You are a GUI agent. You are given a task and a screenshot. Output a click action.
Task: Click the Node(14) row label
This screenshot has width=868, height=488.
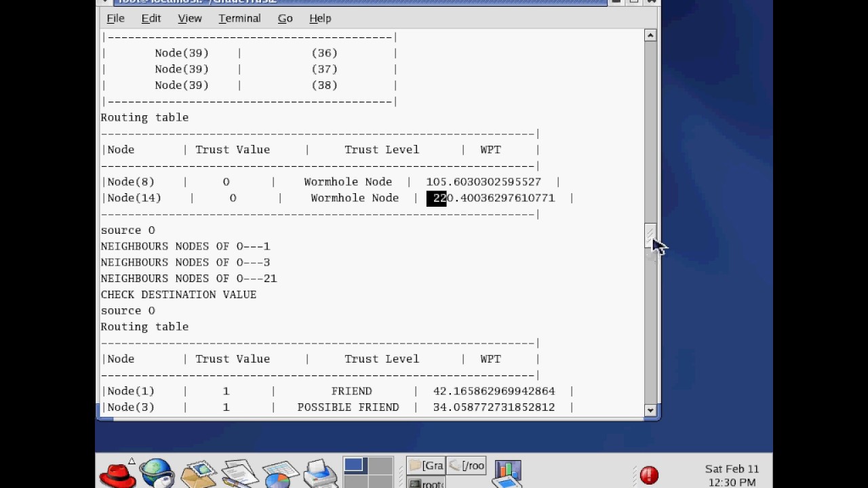[x=134, y=198]
